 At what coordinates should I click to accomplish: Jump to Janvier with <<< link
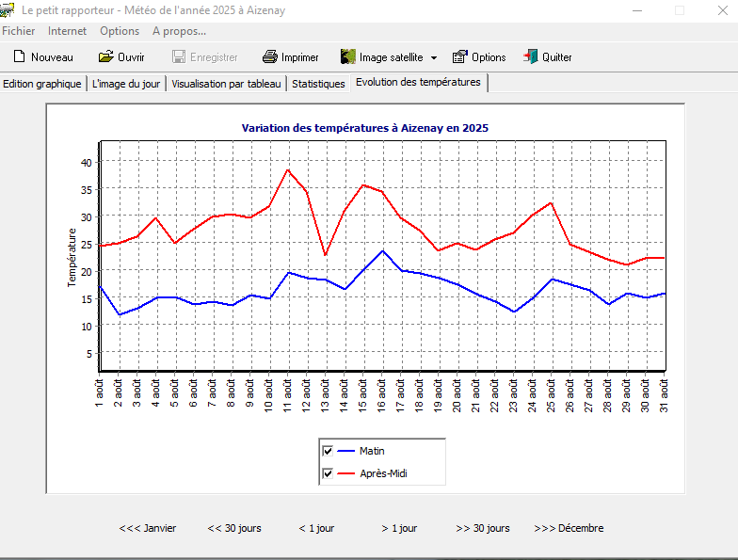pyautogui.click(x=148, y=528)
